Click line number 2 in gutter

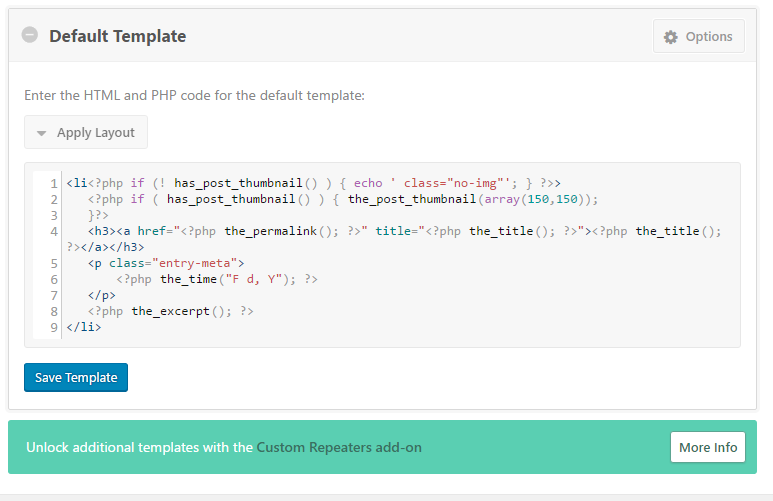pyautogui.click(x=54, y=199)
